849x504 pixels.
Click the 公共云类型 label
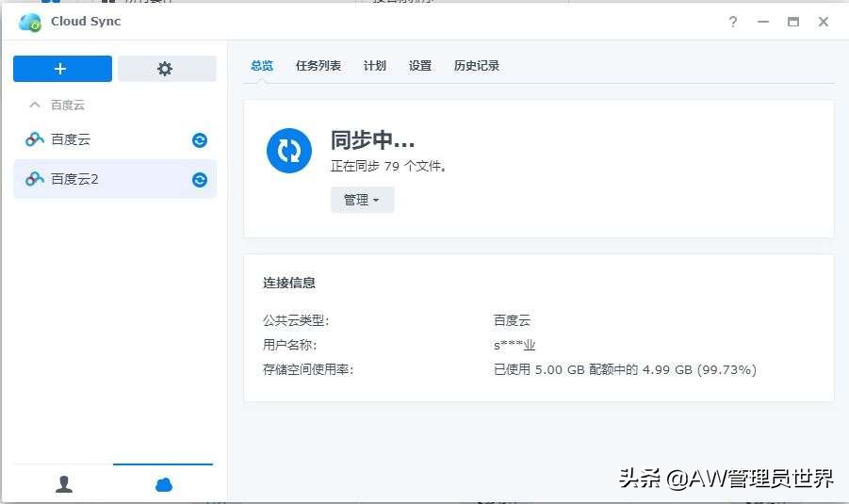(x=296, y=320)
